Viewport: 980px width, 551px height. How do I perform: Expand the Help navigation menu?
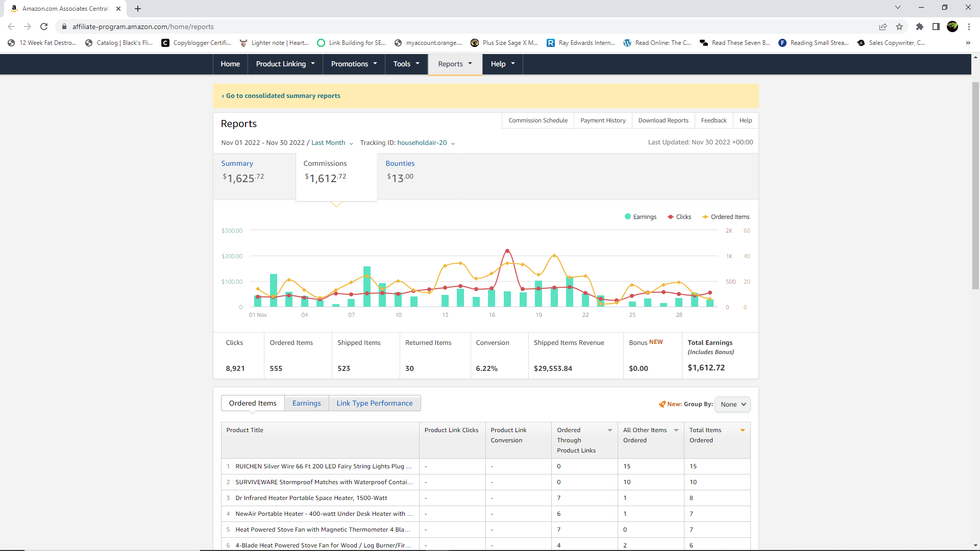click(x=503, y=64)
